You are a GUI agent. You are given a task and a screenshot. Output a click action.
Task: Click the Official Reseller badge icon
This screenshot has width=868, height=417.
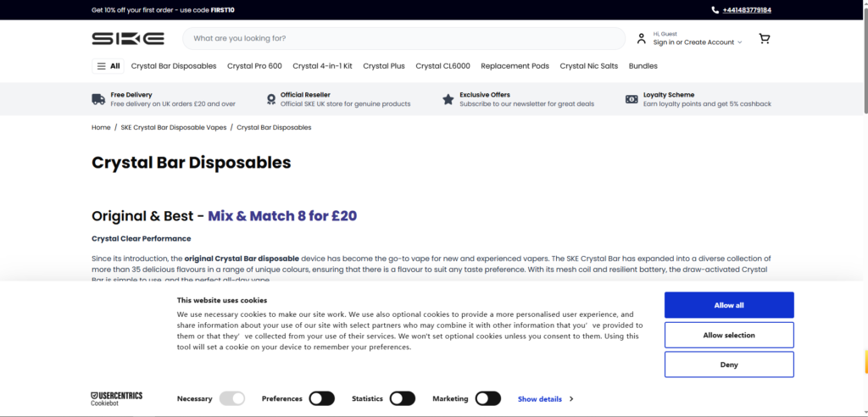(270, 99)
